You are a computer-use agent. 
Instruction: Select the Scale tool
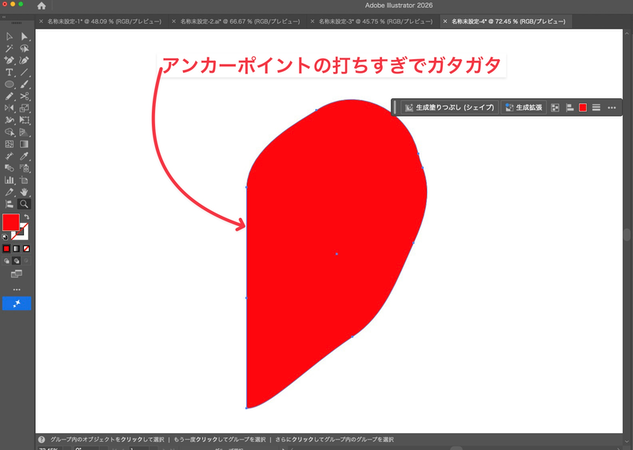point(24,108)
